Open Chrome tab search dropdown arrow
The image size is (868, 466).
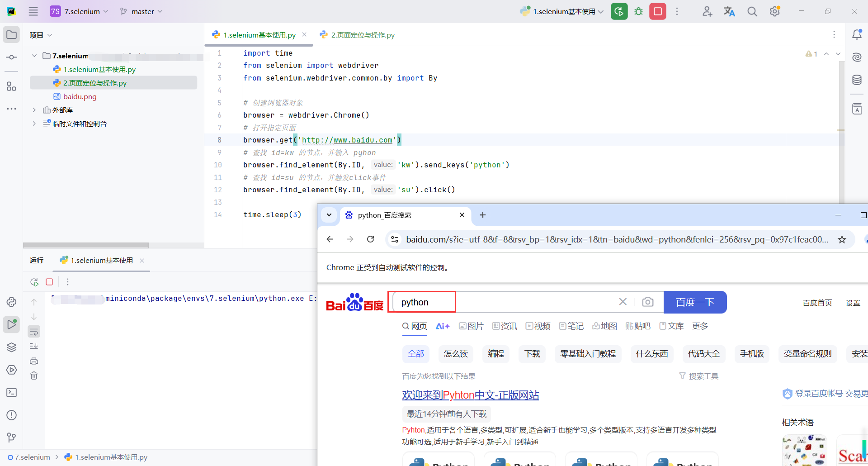(329, 215)
